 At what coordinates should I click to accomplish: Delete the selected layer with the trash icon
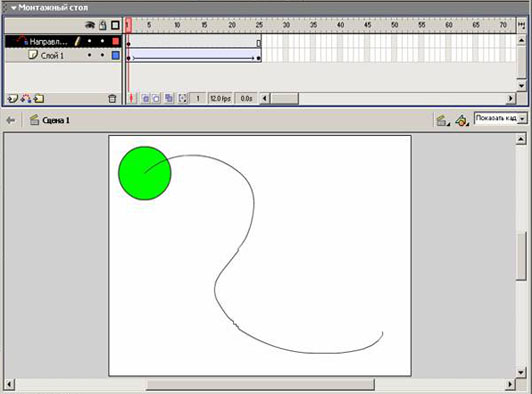click(x=112, y=99)
